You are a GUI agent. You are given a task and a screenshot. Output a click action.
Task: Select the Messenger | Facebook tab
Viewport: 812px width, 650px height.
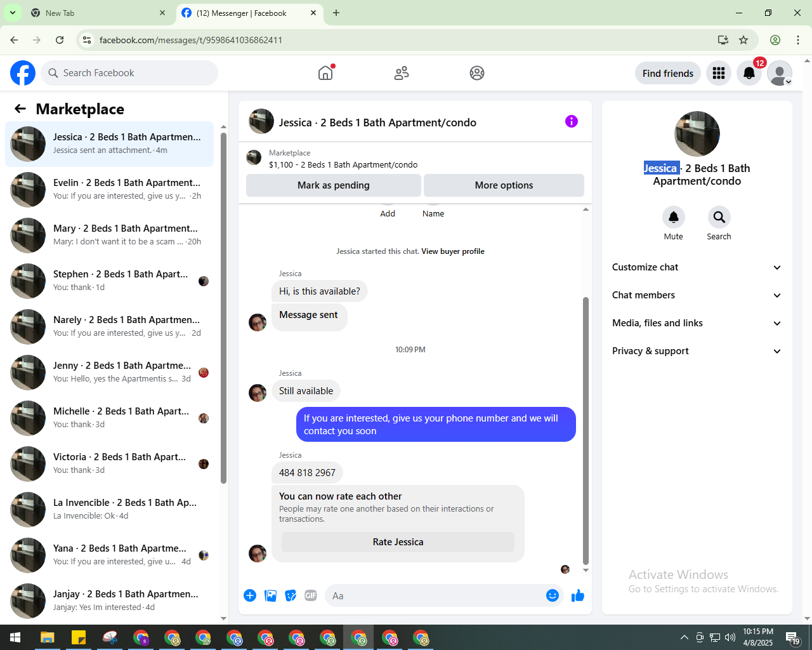click(x=249, y=13)
